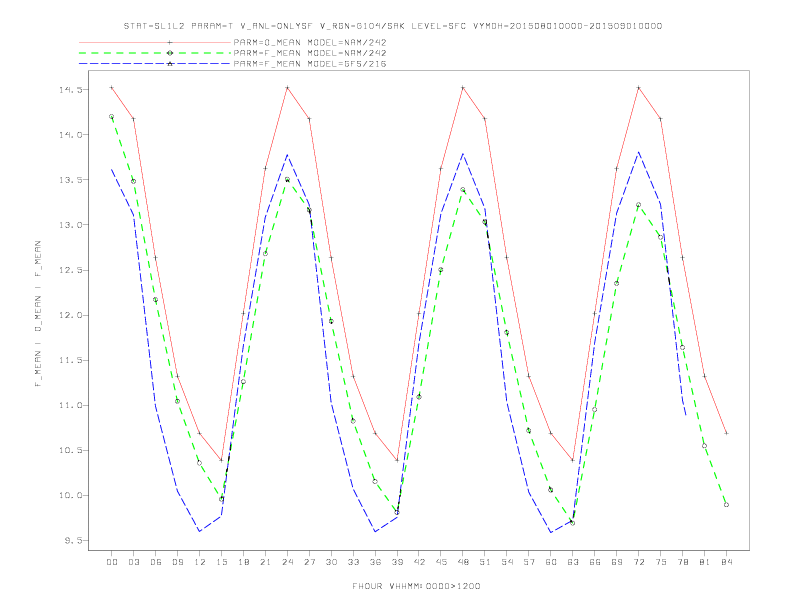The image size is (792, 612).
Task: Click x-axis tick label 72
Action: (638, 562)
